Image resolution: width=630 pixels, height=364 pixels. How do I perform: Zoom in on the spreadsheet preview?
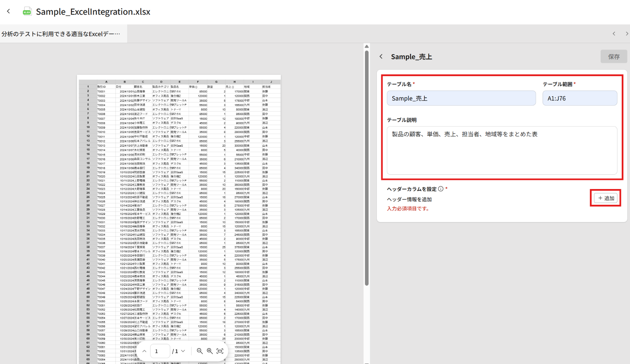(x=210, y=351)
